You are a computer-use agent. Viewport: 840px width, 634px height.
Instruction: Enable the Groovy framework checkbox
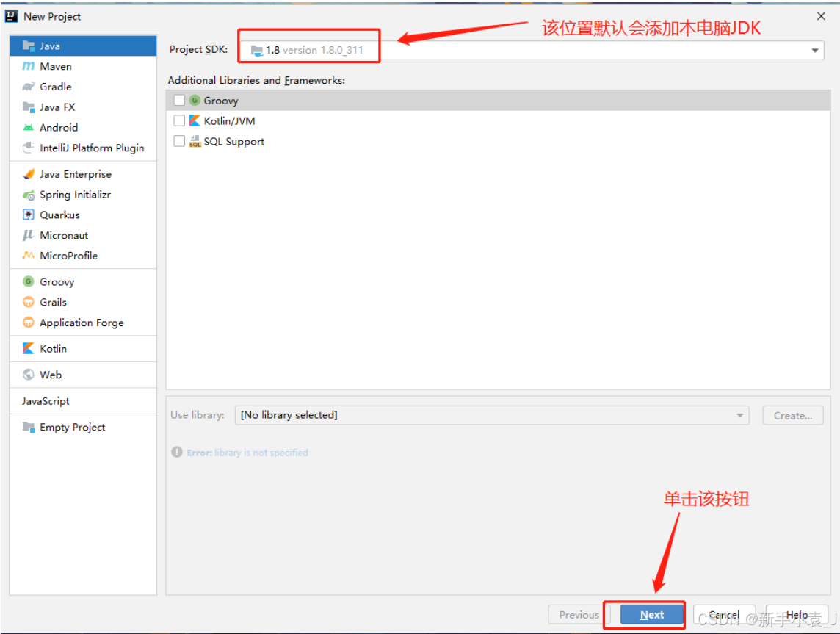(x=179, y=100)
